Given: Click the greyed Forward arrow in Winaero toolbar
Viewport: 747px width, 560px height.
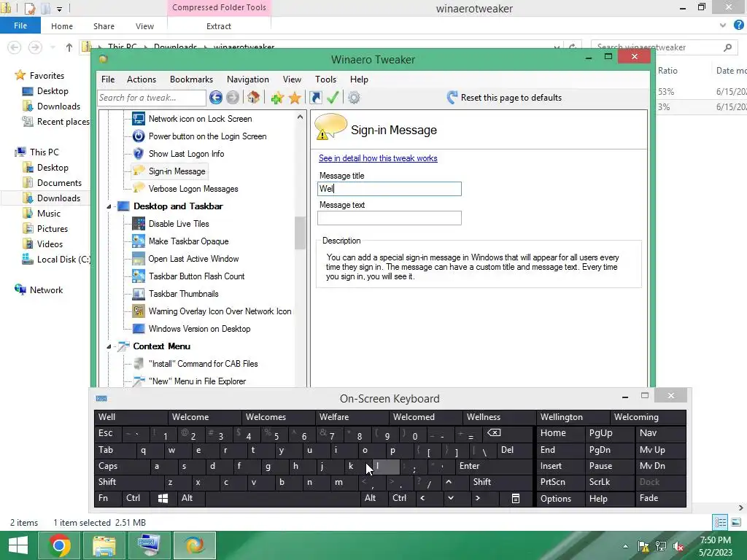Looking at the screenshot, I should coord(233,98).
